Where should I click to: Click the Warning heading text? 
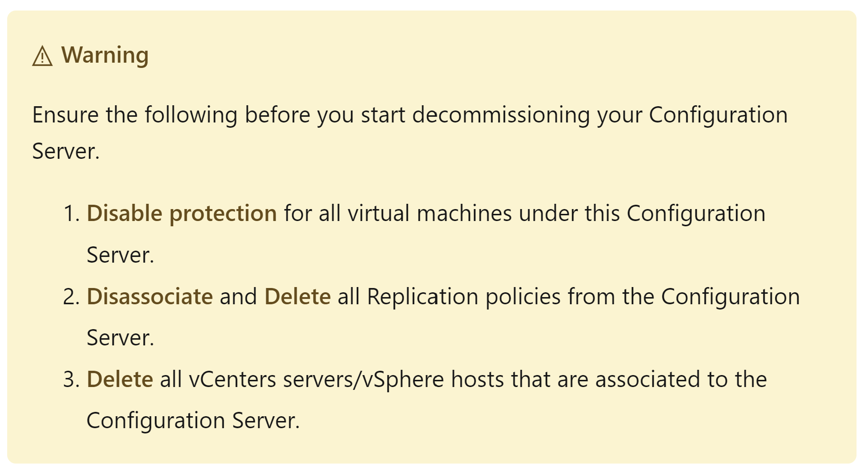[x=105, y=55]
